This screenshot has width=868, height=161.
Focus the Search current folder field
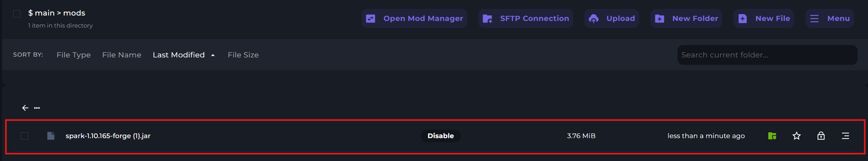tap(767, 55)
